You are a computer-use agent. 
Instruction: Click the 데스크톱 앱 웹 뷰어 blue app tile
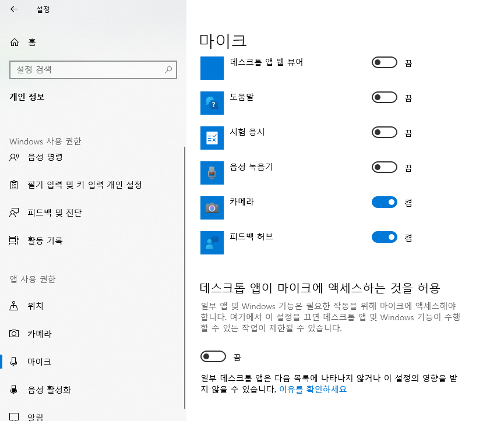coord(212,68)
